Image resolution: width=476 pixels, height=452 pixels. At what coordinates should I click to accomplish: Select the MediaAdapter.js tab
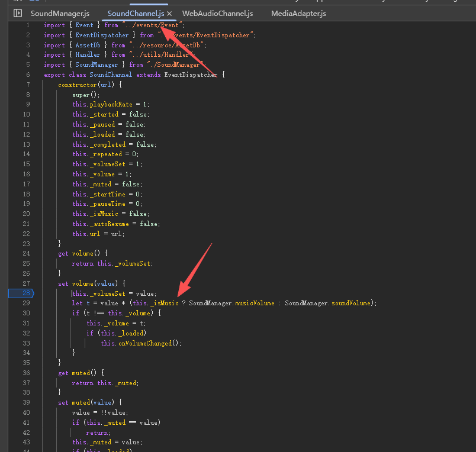tap(298, 13)
